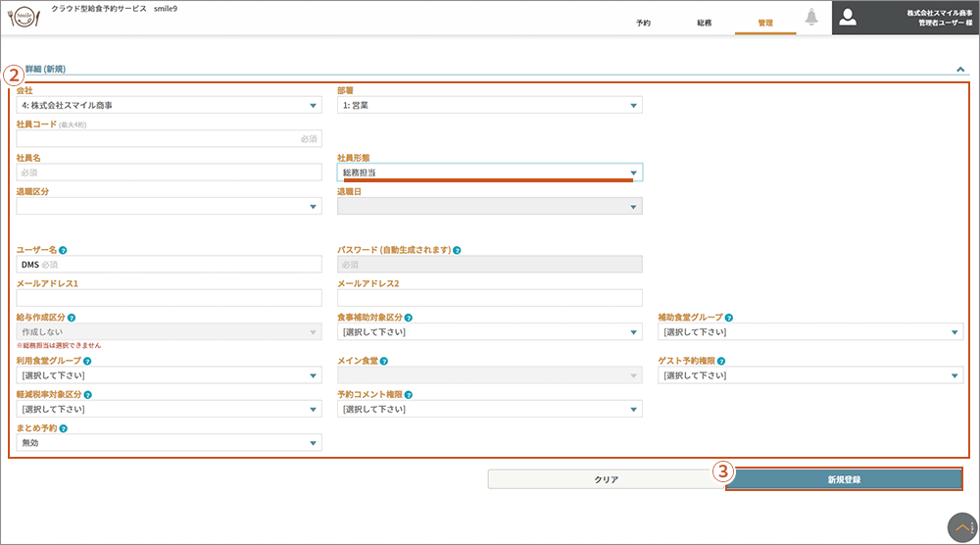Focus the メールアドレス1 input field
This screenshot has height=545, width=980.
pos(169,298)
